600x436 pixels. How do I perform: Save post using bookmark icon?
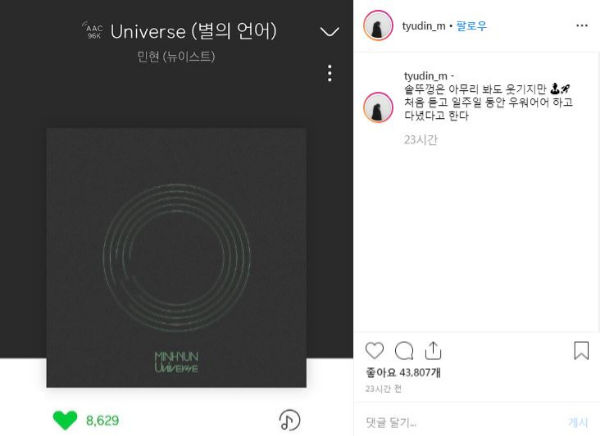tap(581, 350)
